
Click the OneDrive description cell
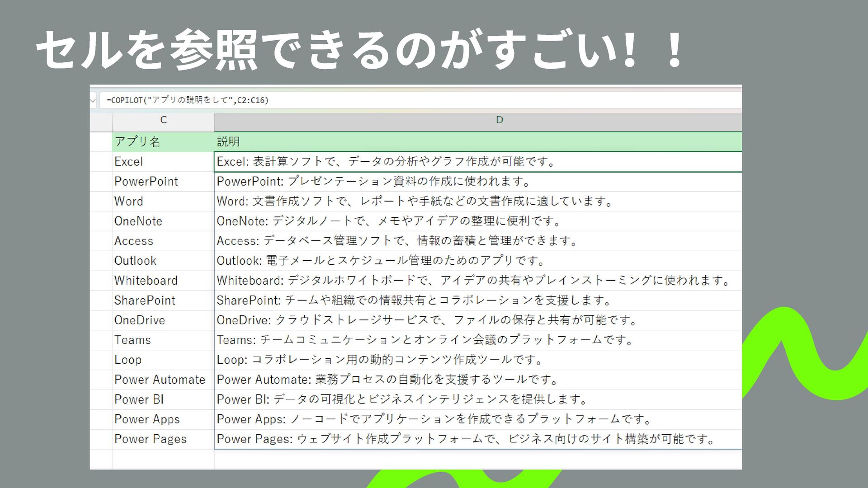(x=426, y=320)
